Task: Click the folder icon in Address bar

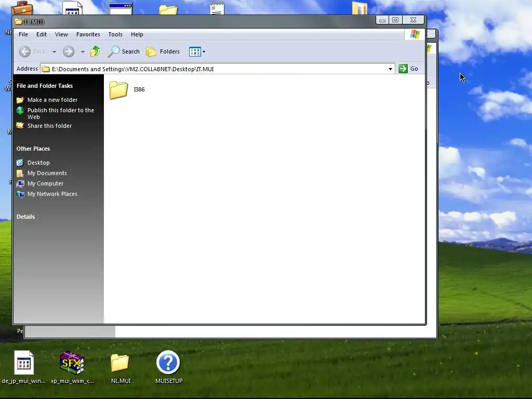Action: (46, 69)
